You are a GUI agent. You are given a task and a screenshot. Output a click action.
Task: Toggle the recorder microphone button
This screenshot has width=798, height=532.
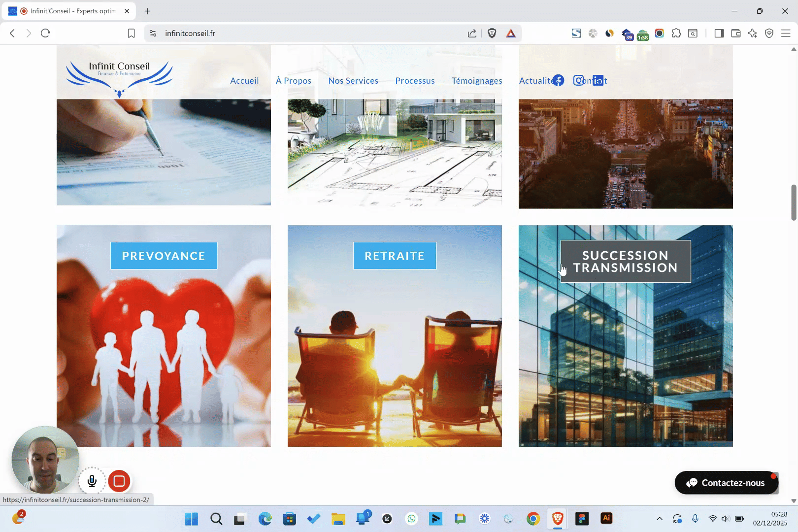pyautogui.click(x=92, y=481)
